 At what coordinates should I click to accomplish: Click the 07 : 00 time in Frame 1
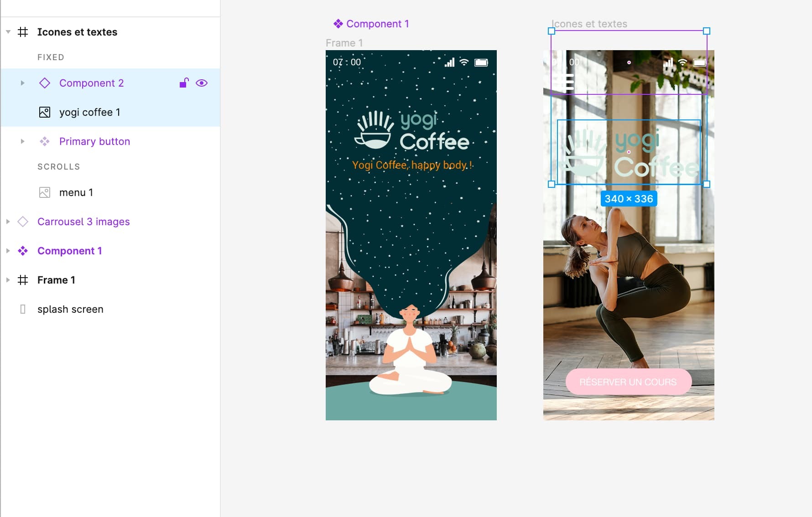(x=347, y=62)
